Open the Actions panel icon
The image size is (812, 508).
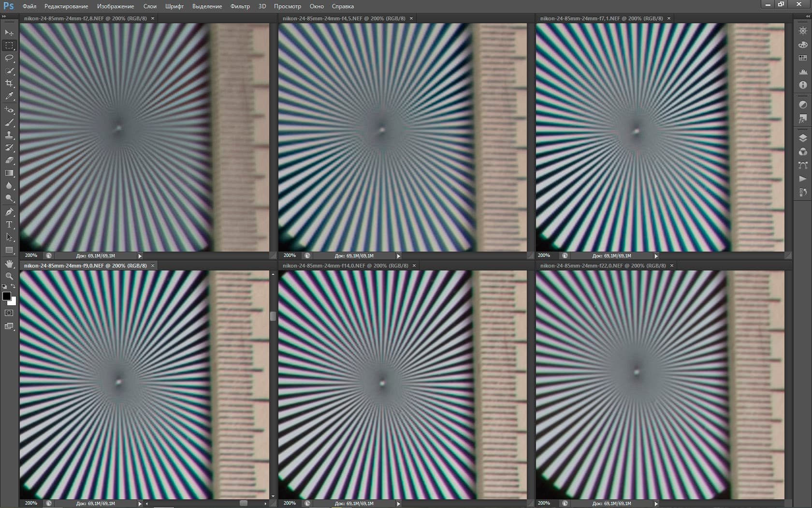(x=803, y=179)
